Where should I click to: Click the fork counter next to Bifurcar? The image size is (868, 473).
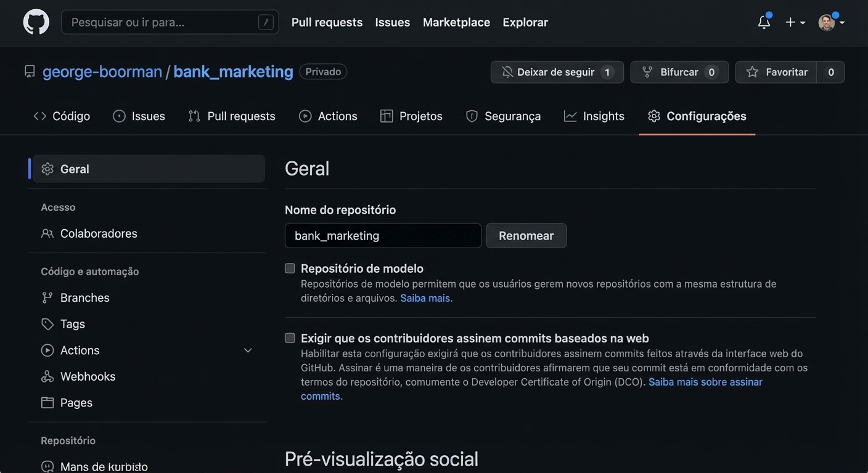click(x=711, y=72)
